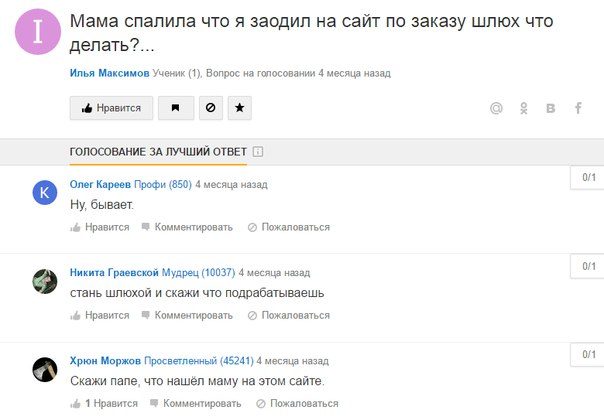Open Хрюн Моржов's profile link

point(105,361)
